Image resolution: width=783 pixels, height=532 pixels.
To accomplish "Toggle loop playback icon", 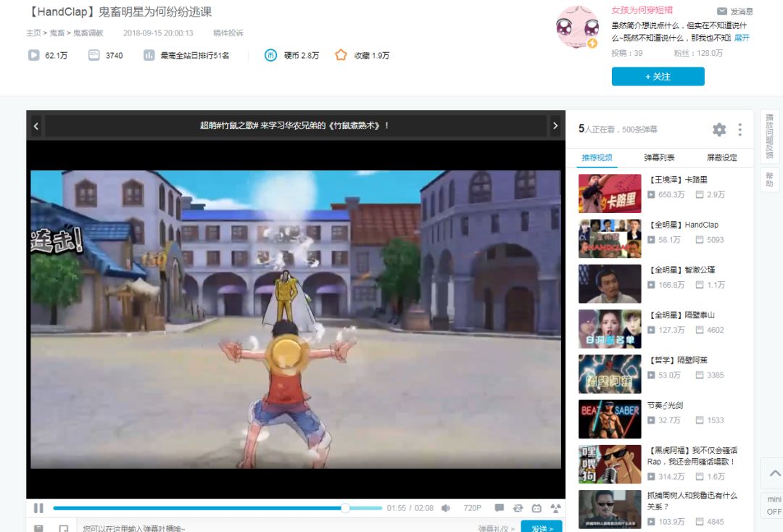I will pyautogui.click(x=518, y=508).
